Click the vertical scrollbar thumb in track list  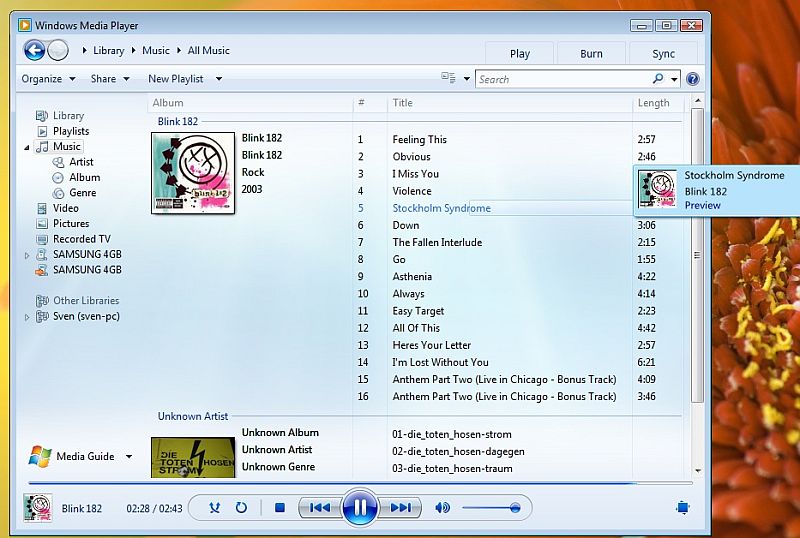697,255
